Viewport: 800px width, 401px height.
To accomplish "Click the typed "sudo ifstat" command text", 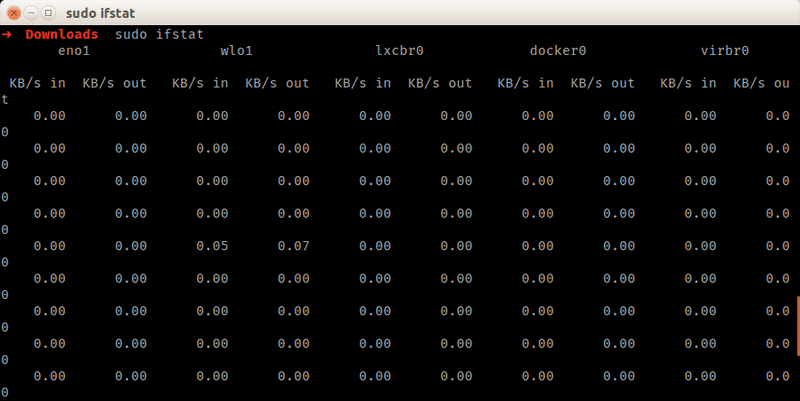I will pyautogui.click(x=160, y=34).
